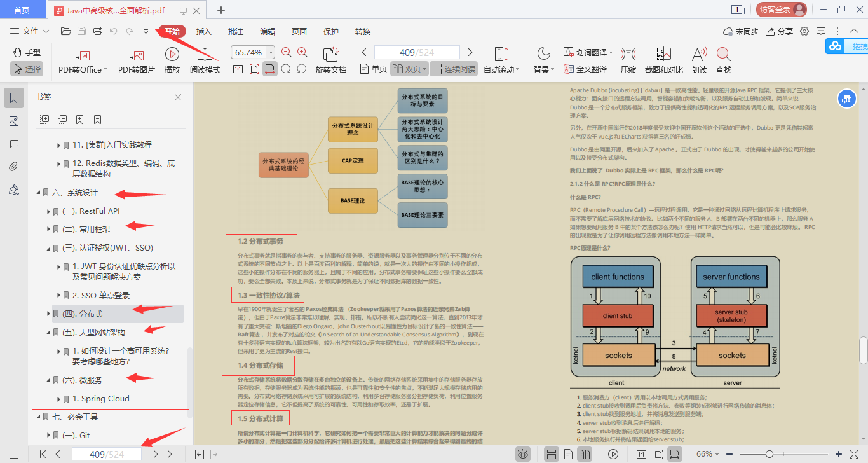This screenshot has width=868, height=463.
Task: Select bookmark panel icon in left sidebar
Action: 14,98
